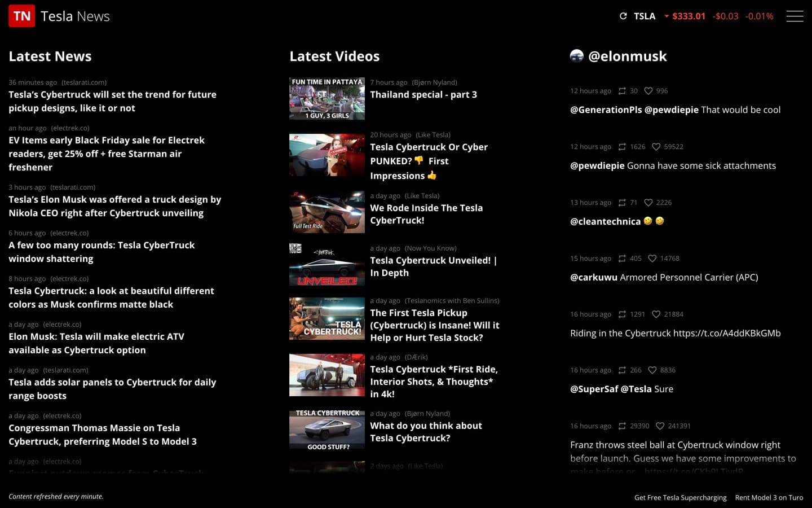Viewport: 812px width, 508px height.
Task: Open article Cybertruck will set the trend
Action: 112,101
